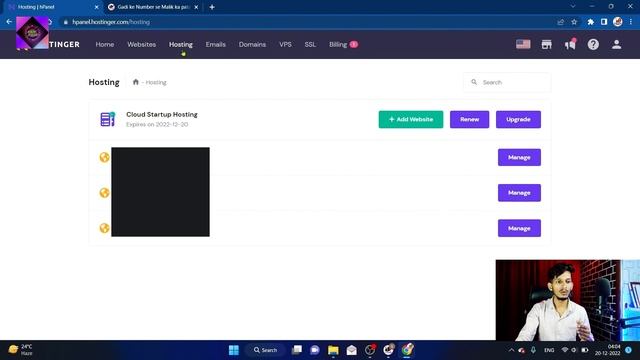Click the address bar URL
640x360 pixels.
[x=111, y=22]
